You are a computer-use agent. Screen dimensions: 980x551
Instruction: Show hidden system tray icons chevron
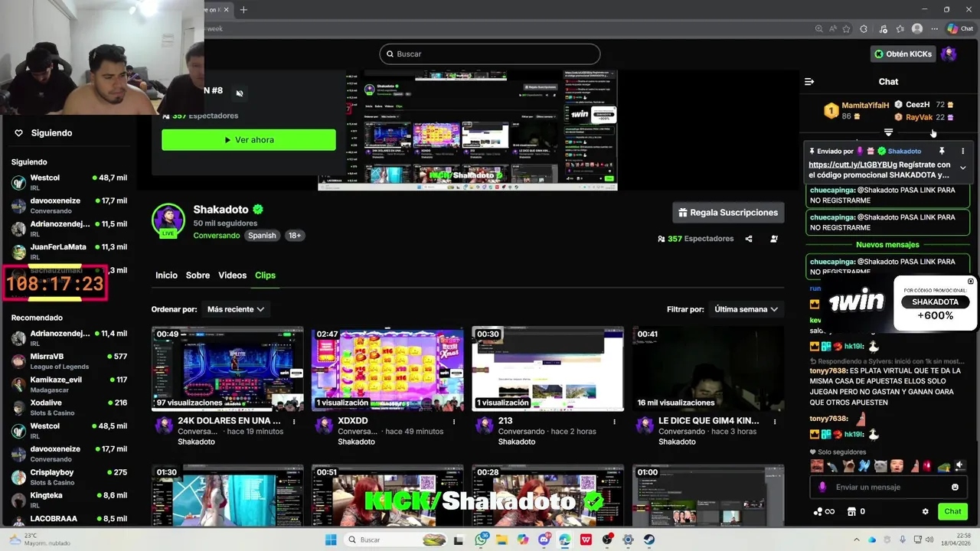click(x=857, y=540)
